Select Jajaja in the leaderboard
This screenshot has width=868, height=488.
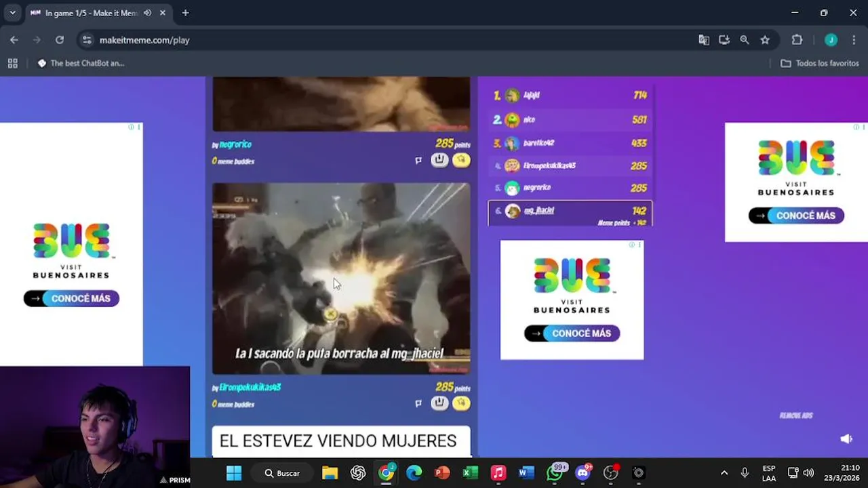570,96
